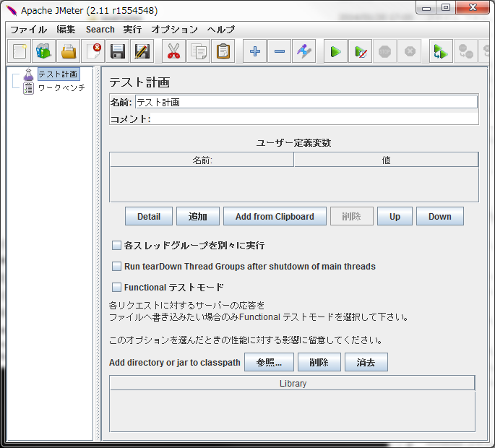The image size is (495, 448).
Task: Click the grayed Shutdown X icon
Action: pos(410,51)
